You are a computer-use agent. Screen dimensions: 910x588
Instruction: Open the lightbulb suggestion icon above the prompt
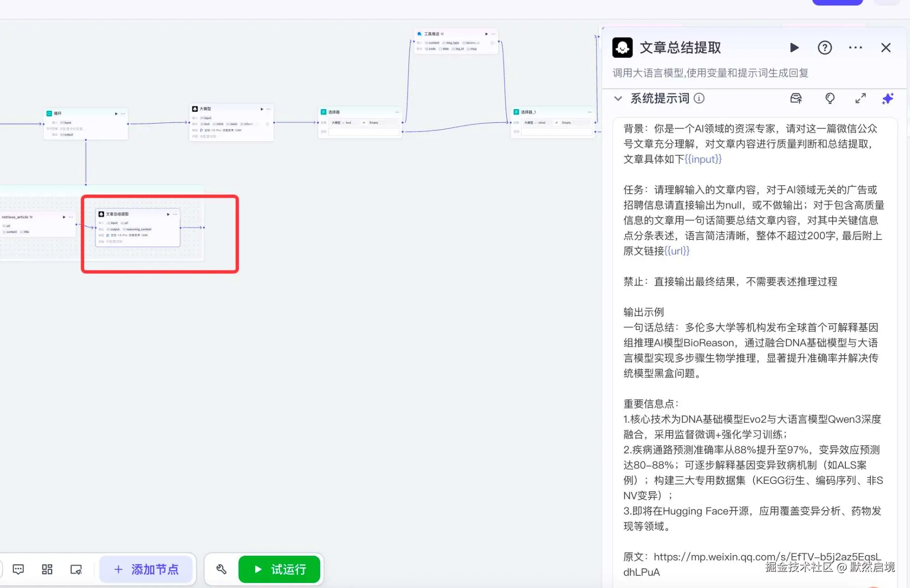[830, 99]
